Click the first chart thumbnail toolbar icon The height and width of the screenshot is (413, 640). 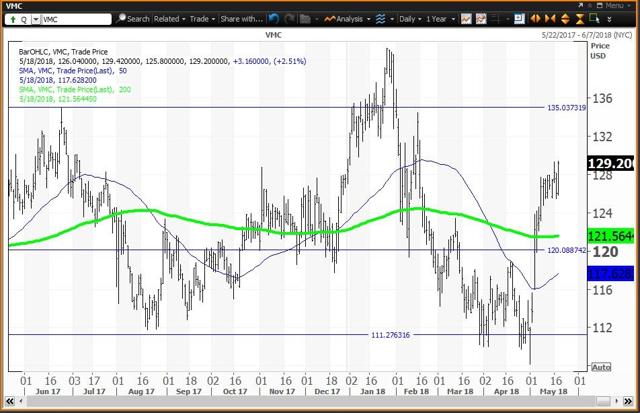coord(466,19)
